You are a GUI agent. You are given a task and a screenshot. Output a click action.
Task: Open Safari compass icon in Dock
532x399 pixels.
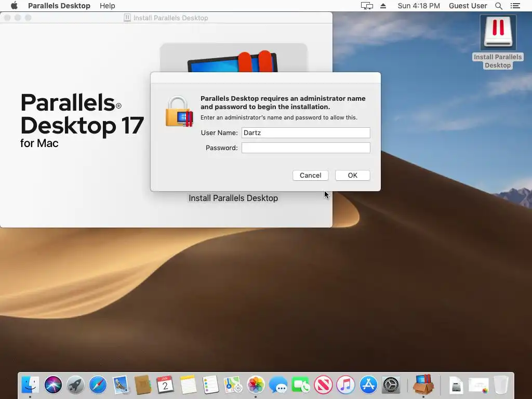tap(98, 385)
